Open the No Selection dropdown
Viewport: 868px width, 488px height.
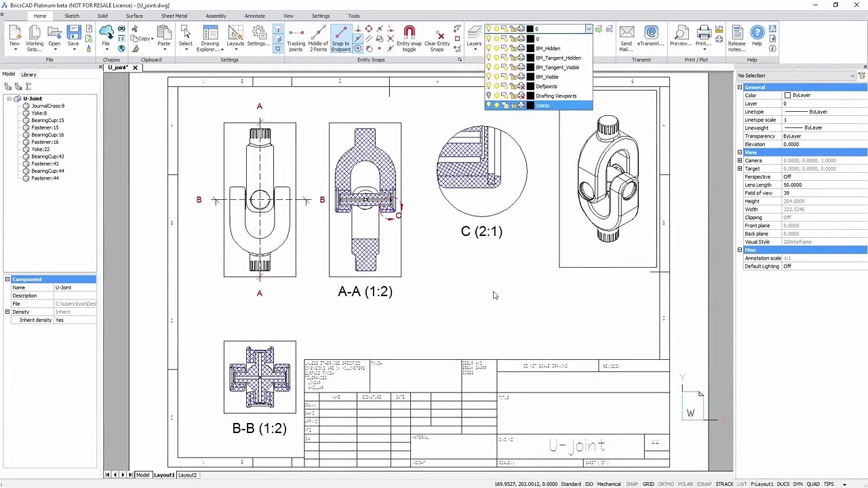tap(795, 75)
